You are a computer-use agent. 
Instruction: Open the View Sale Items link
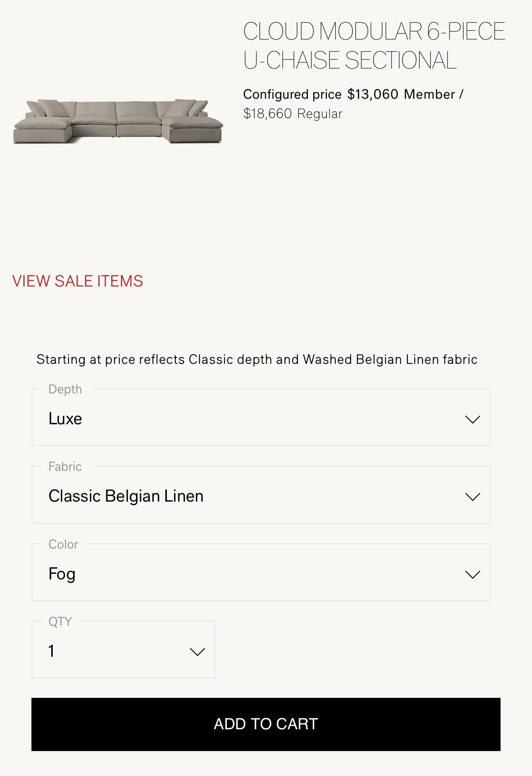point(78,281)
